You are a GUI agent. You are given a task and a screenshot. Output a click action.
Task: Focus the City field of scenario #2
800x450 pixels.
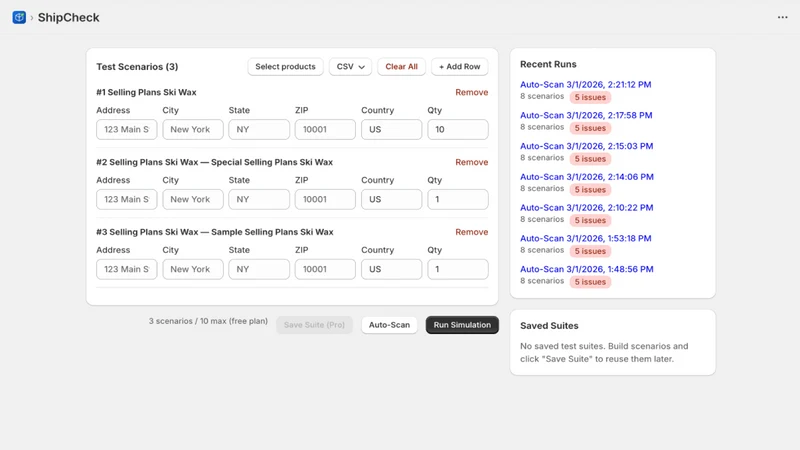tap(193, 199)
